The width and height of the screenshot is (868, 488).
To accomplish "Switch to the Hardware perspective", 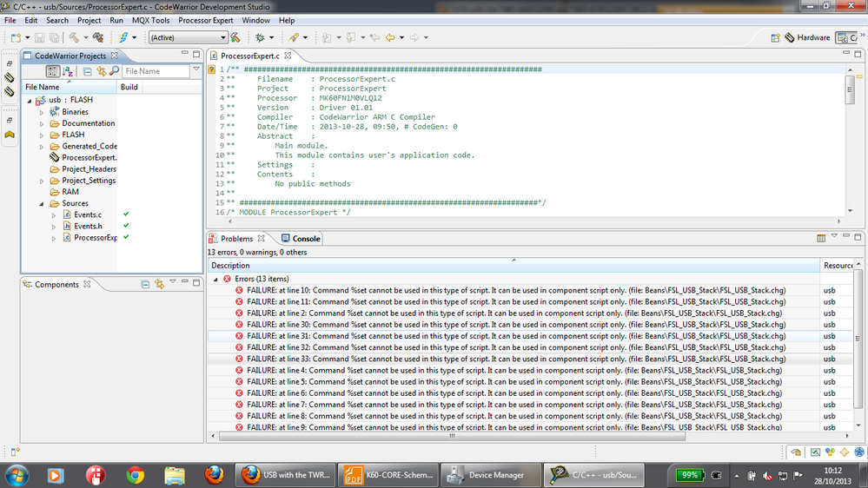I will click(x=807, y=37).
